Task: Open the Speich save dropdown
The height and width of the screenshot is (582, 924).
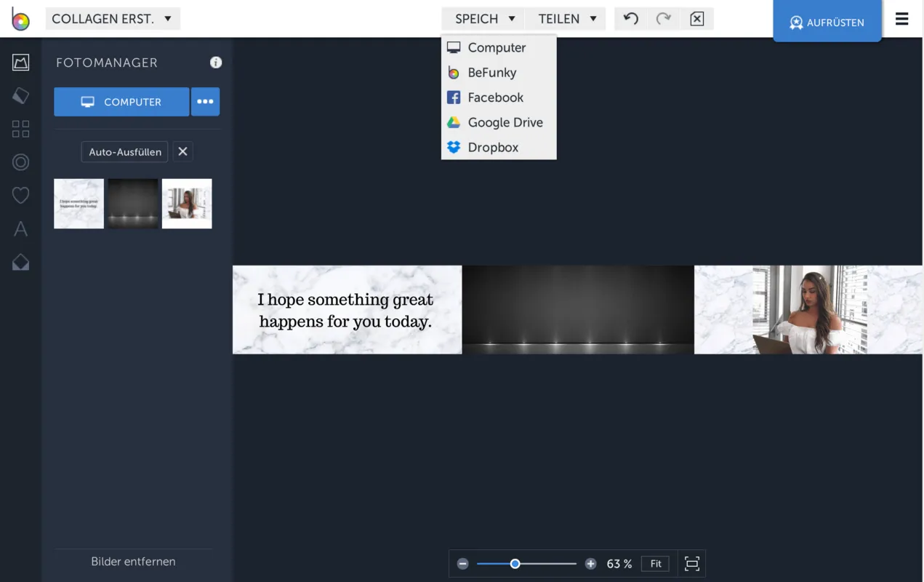Action: [484, 19]
